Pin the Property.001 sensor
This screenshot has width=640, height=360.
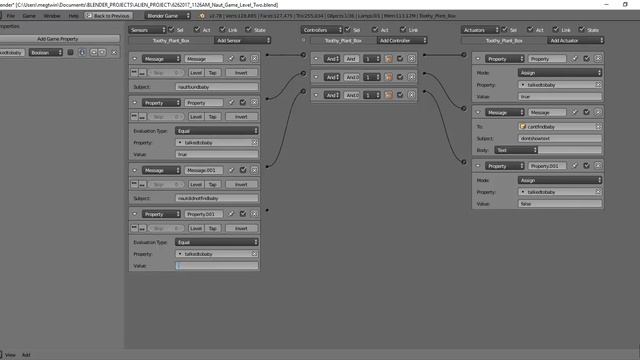coord(231,214)
